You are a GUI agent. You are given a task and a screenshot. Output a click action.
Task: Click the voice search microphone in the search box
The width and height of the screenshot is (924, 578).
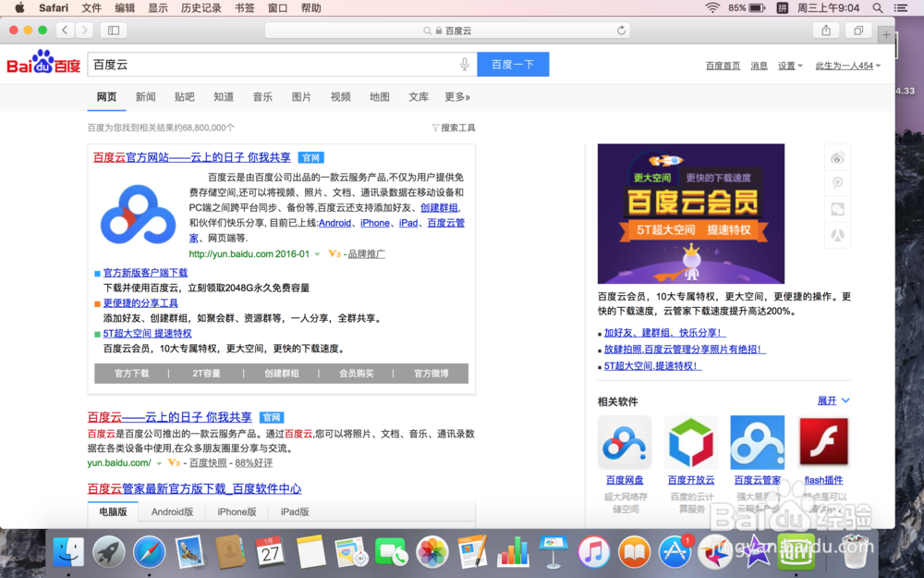[x=464, y=64]
